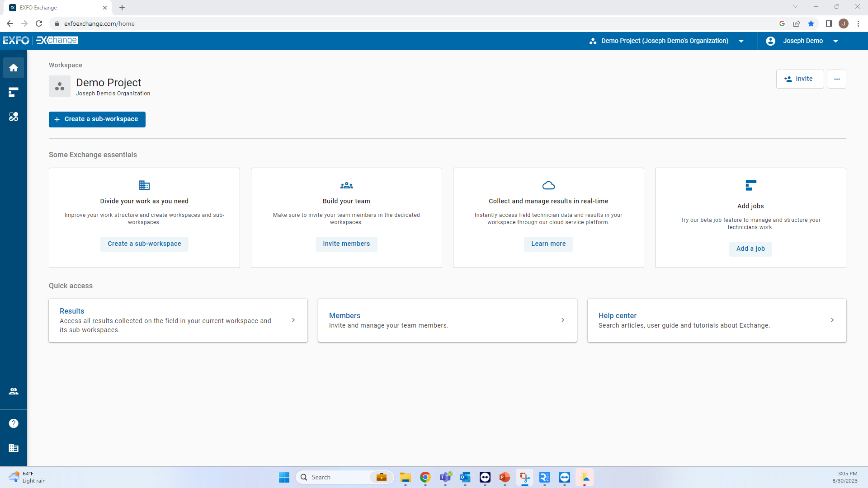868x488 pixels.
Task: Open TeamViewer from the taskbar
Action: click(x=565, y=478)
